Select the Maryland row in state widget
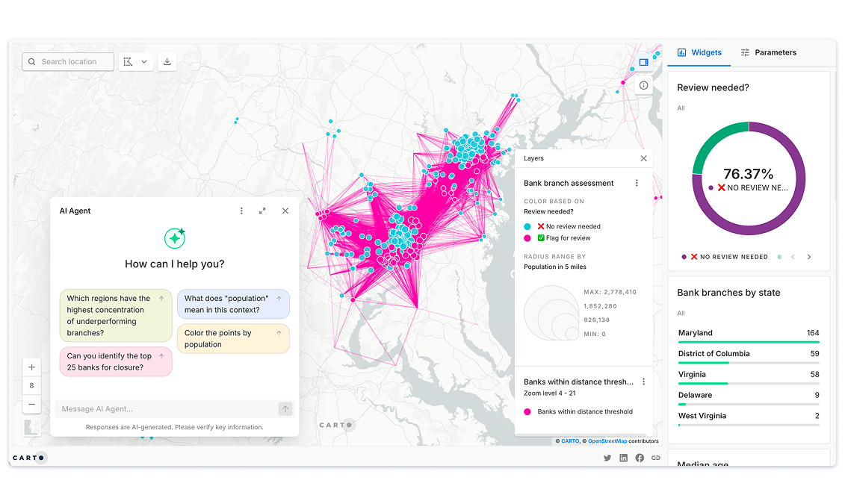 pos(749,335)
